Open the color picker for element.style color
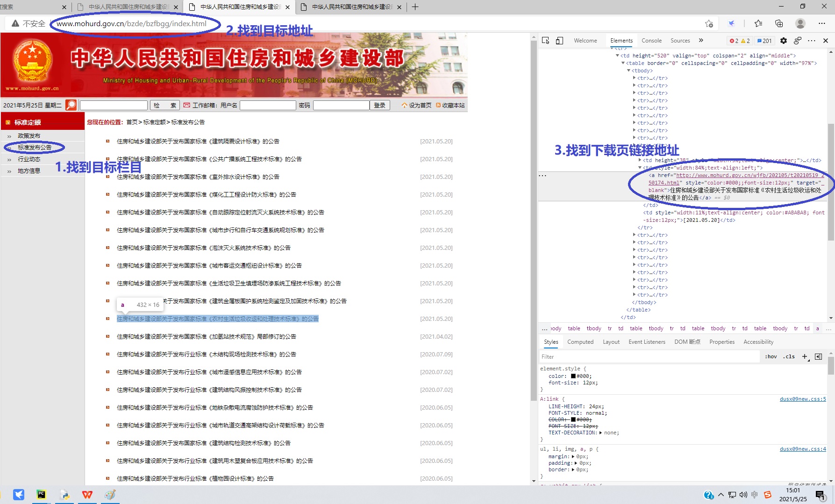This screenshot has height=504, width=835. [x=573, y=376]
